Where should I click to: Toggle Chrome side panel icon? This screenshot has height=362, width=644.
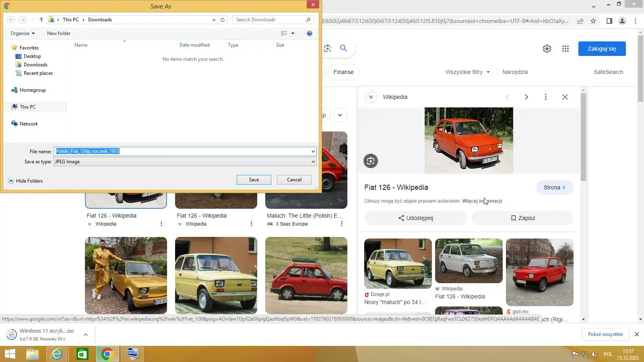609,21
